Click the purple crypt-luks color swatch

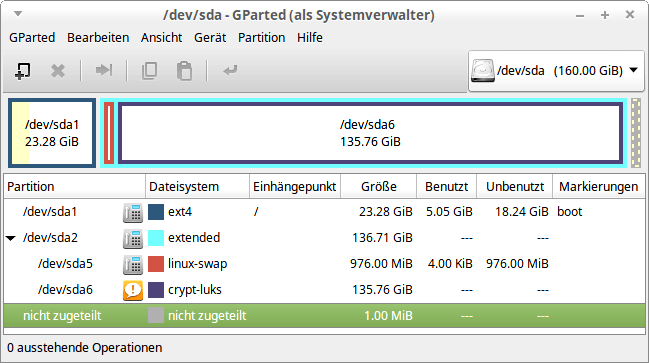point(156,290)
